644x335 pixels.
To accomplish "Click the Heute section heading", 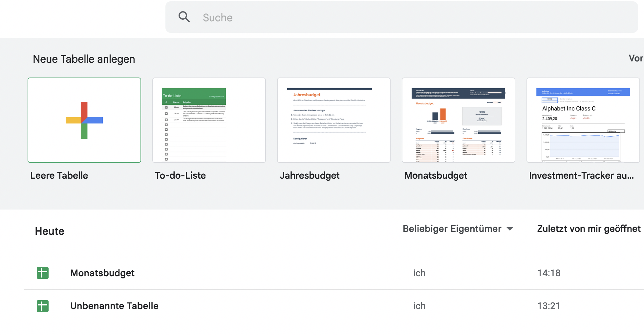I will click(50, 231).
